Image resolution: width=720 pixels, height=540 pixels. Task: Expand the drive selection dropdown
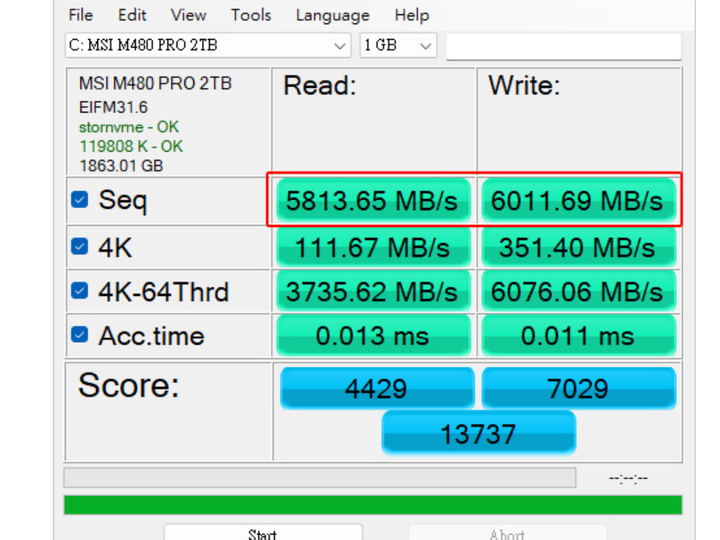click(340, 45)
